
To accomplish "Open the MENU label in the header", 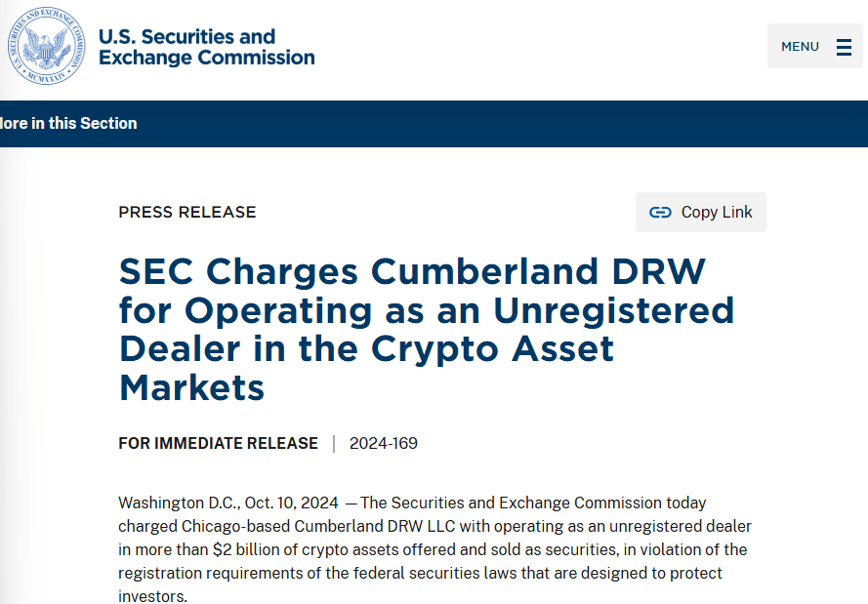I will pyautogui.click(x=800, y=47).
